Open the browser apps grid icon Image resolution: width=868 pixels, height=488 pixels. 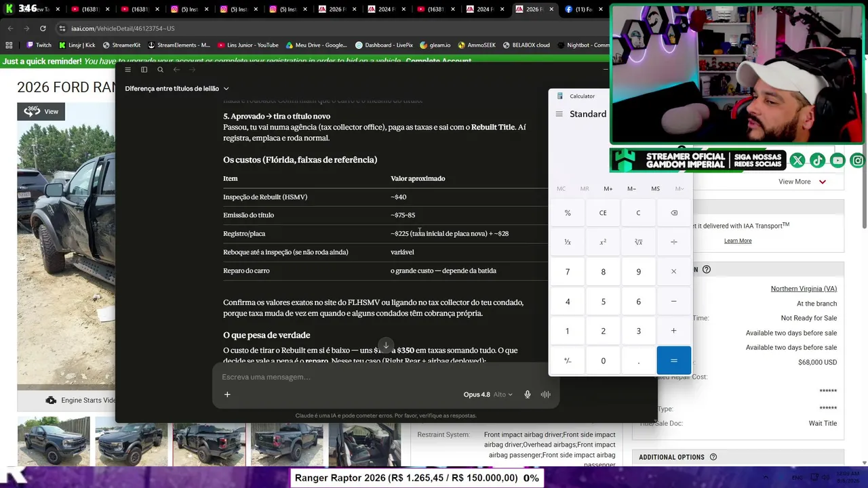[x=9, y=45]
